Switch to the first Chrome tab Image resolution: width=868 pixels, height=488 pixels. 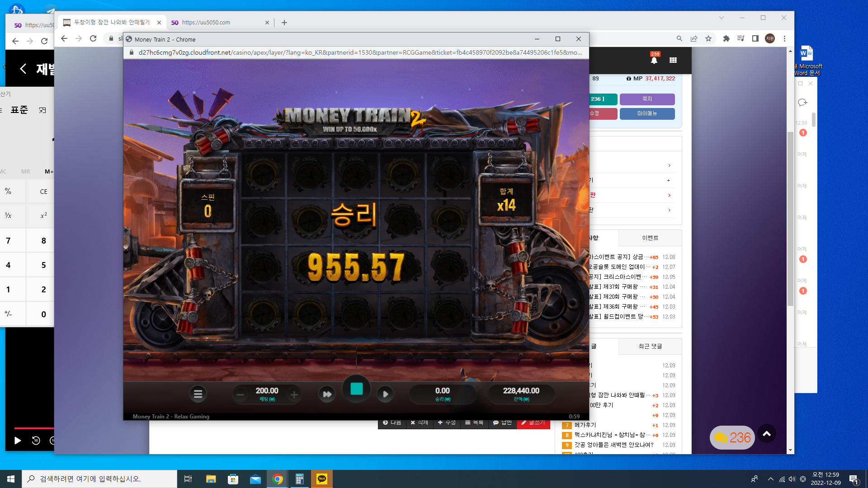point(111,23)
